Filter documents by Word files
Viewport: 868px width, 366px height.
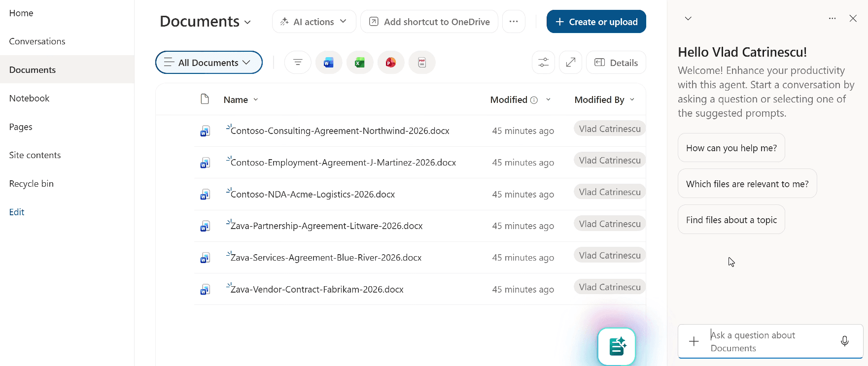(x=329, y=63)
